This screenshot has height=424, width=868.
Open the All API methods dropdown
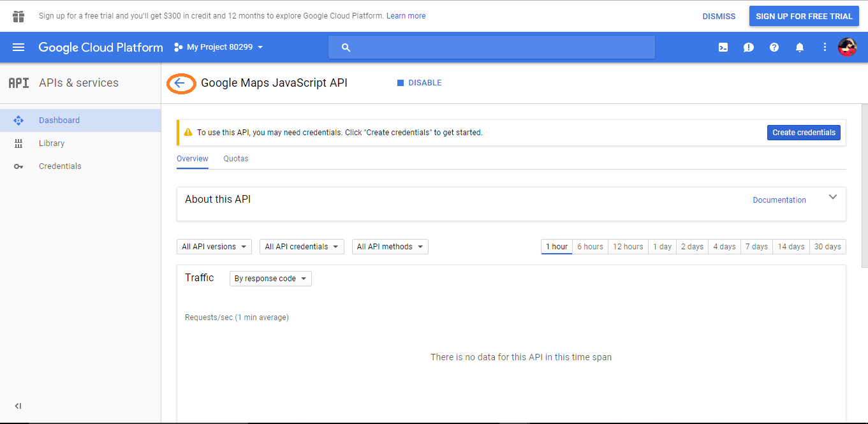click(390, 247)
